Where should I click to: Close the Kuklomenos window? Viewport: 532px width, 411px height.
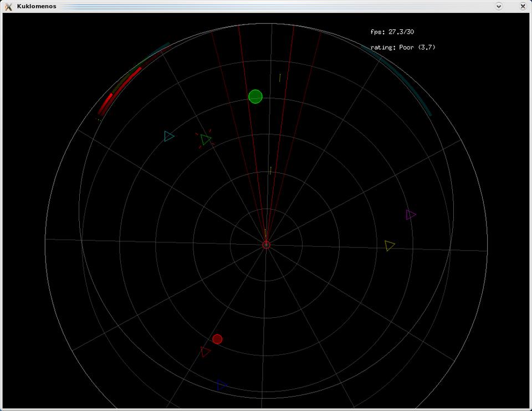(x=523, y=6)
